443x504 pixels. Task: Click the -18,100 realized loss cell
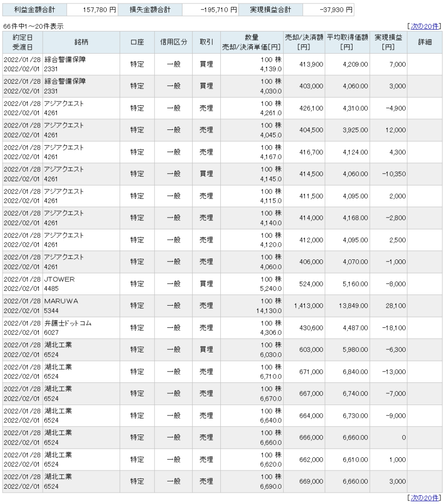point(388,328)
